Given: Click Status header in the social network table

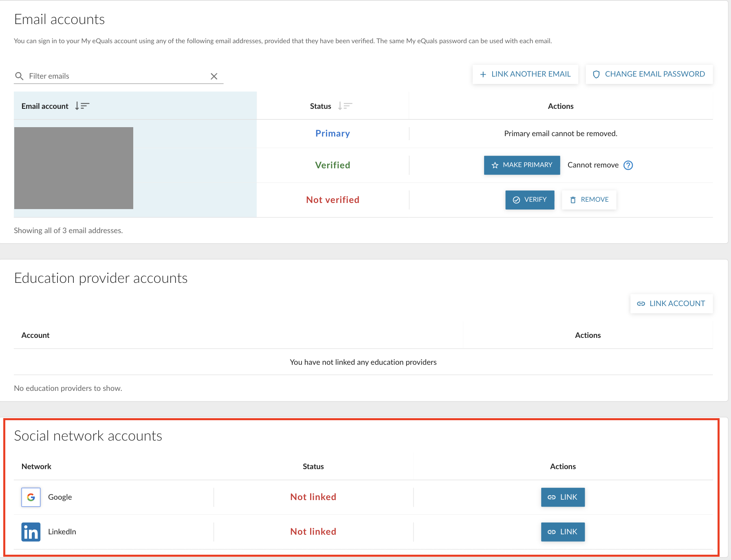Looking at the screenshot, I should tap(313, 467).
